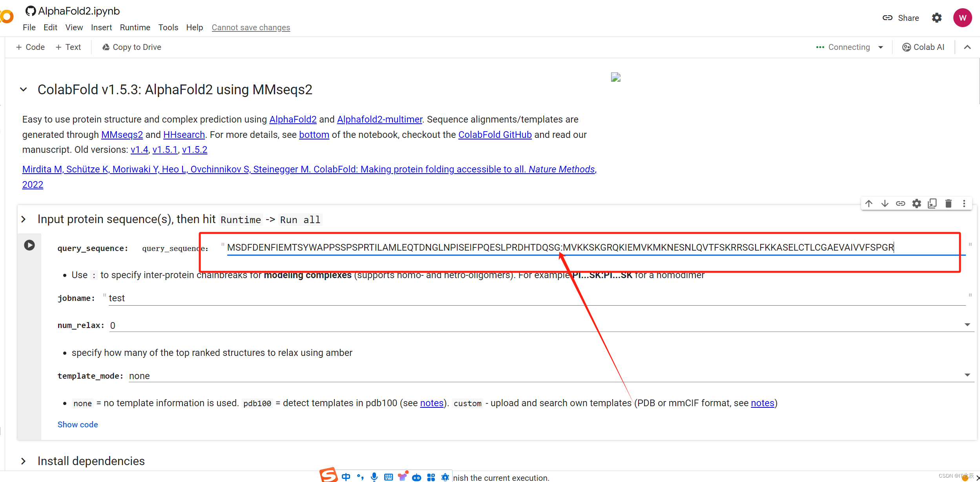Open the template_mode dropdown
Image resolution: width=980 pixels, height=482 pixels.
click(967, 375)
